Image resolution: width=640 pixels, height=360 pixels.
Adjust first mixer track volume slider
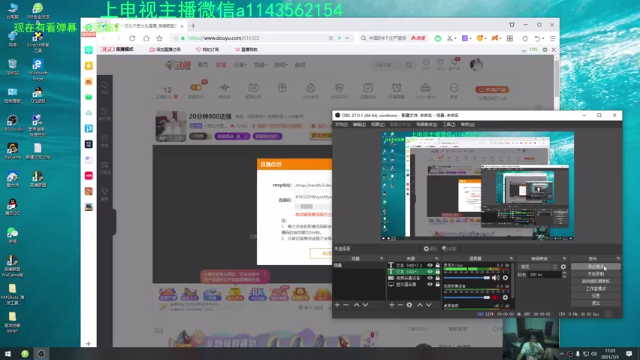point(467,278)
